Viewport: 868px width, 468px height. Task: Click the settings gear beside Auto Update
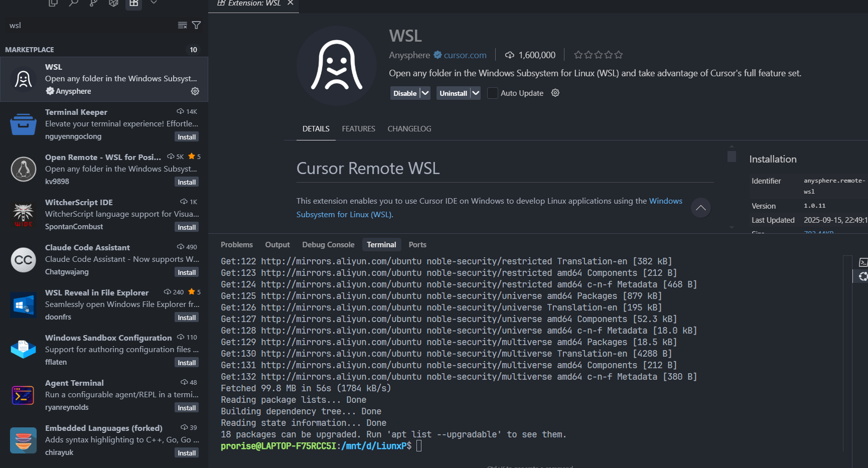click(555, 93)
